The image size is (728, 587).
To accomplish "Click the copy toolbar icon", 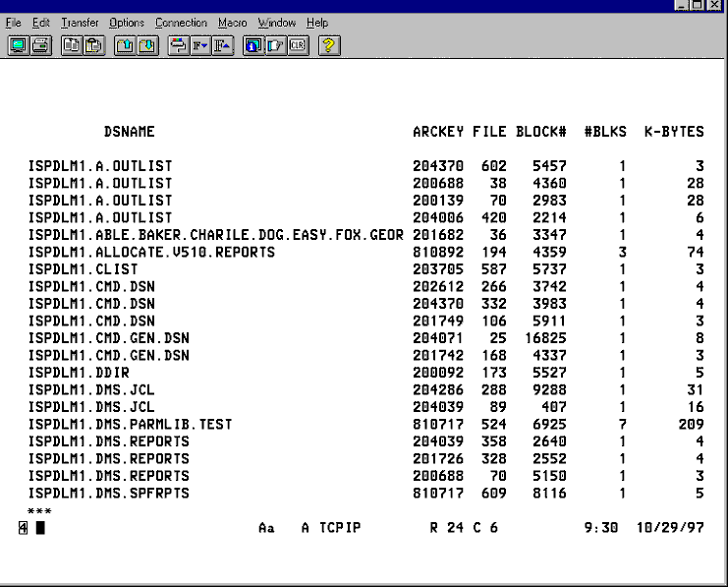I will (72, 45).
